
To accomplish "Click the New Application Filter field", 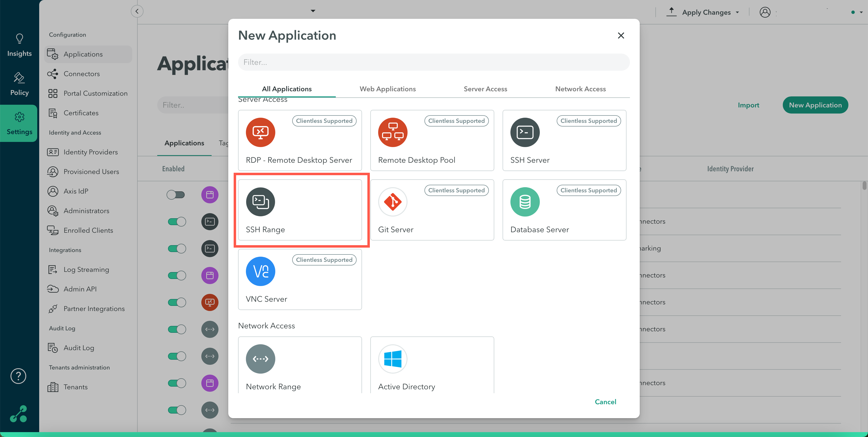I will pyautogui.click(x=434, y=62).
